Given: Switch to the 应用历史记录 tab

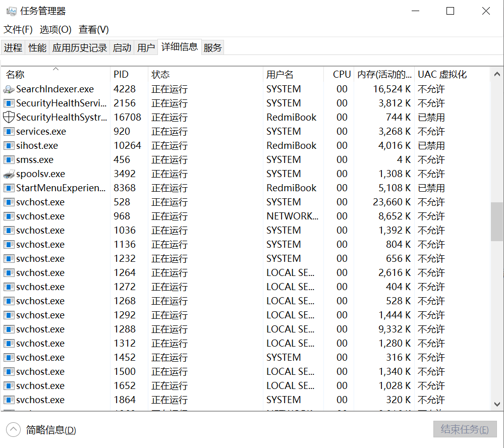Looking at the screenshot, I should click(x=79, y=47).
